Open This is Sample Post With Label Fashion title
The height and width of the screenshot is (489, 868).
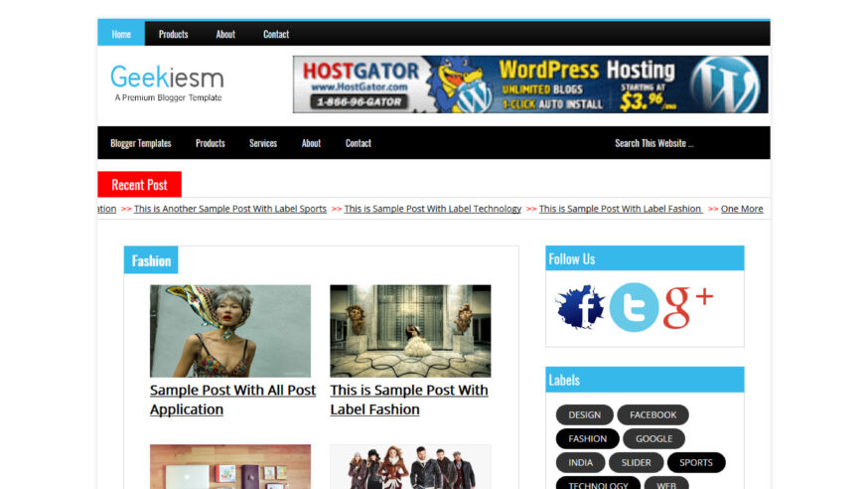click(409, 400)
